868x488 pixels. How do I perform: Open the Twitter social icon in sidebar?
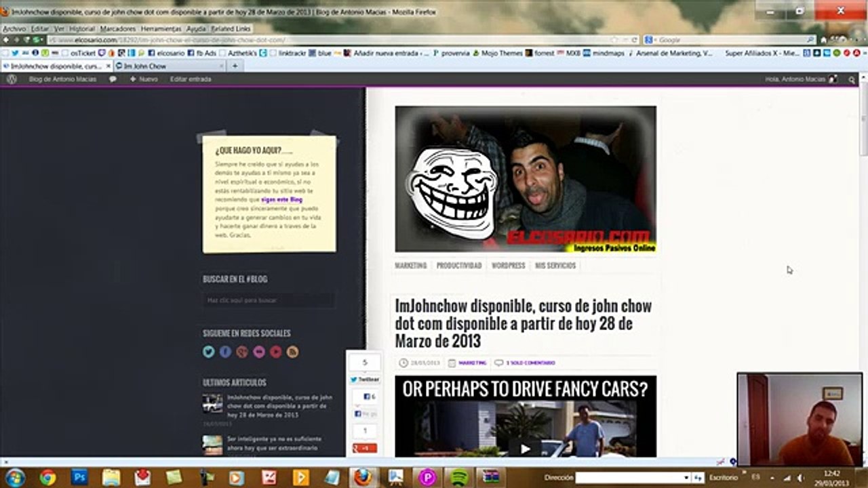pos(209,352)
